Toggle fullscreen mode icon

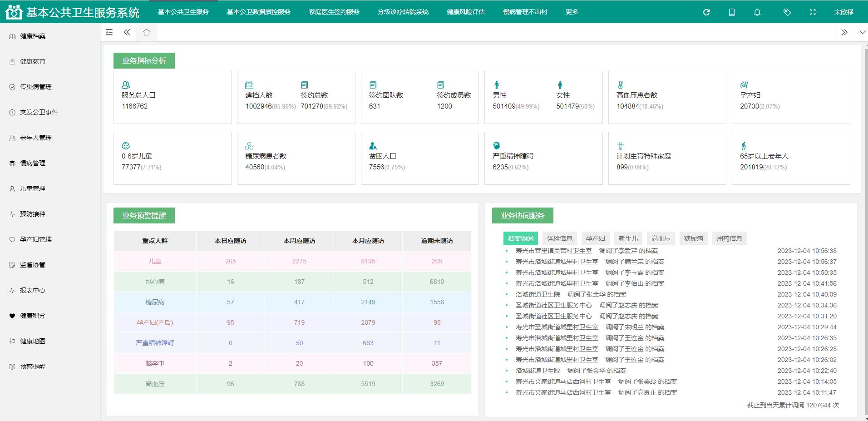pos(812,12)
